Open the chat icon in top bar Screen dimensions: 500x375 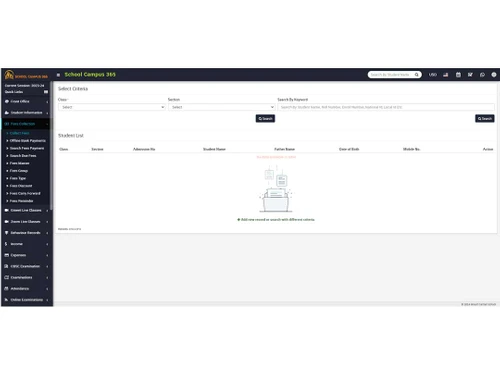[x=482, y=75]
